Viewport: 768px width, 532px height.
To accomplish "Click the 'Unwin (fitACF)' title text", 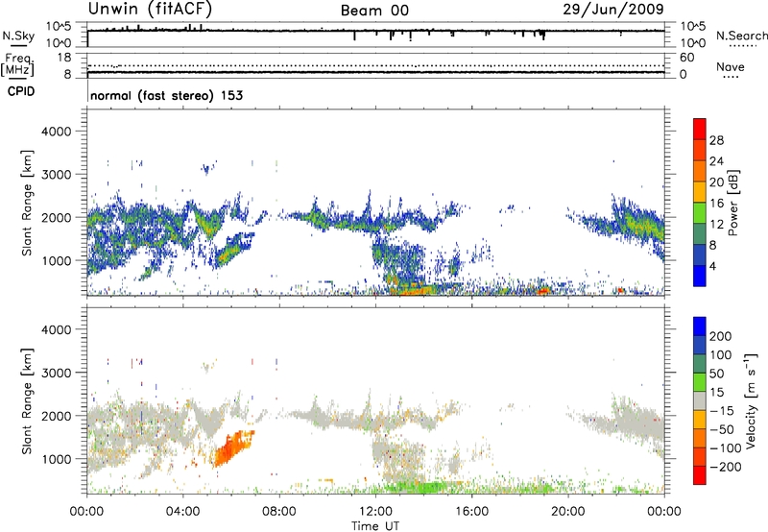I will 150,9.
